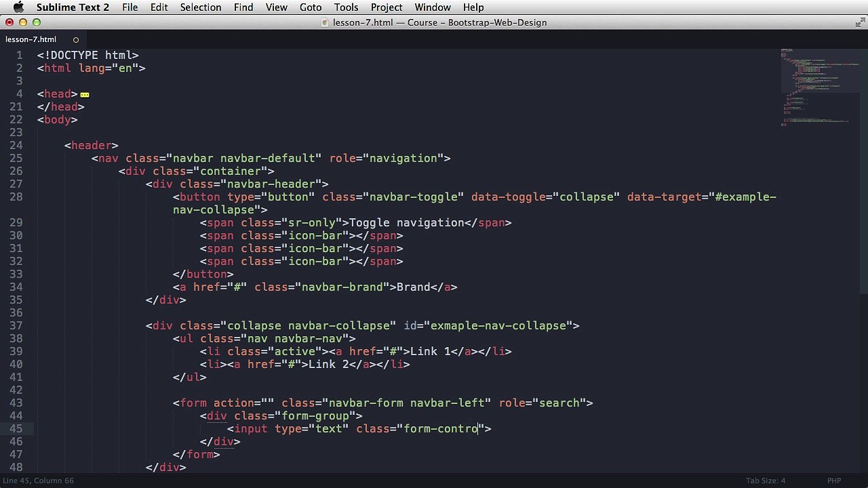Click the code minimap preview
868x488 pixels.
818,87
